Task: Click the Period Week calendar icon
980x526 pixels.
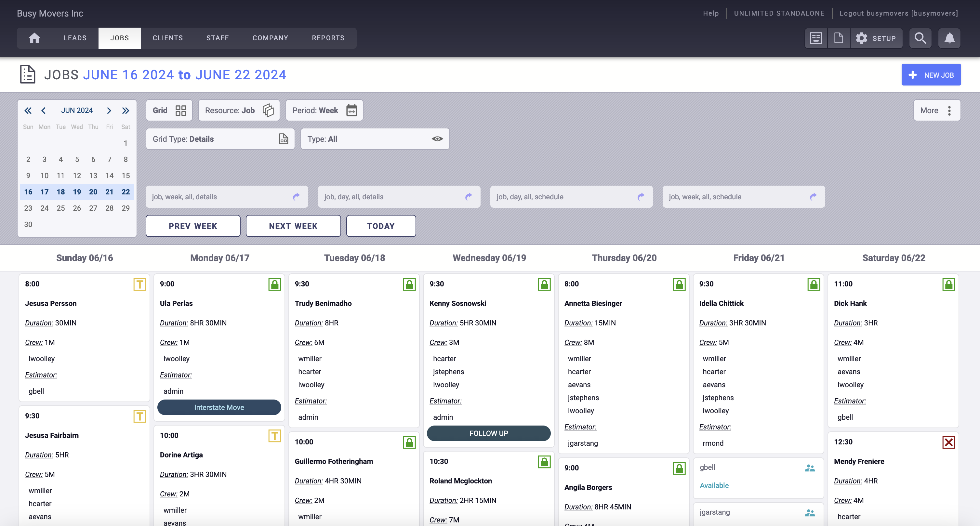Action: pyautogui.click(x=351, y=110)
